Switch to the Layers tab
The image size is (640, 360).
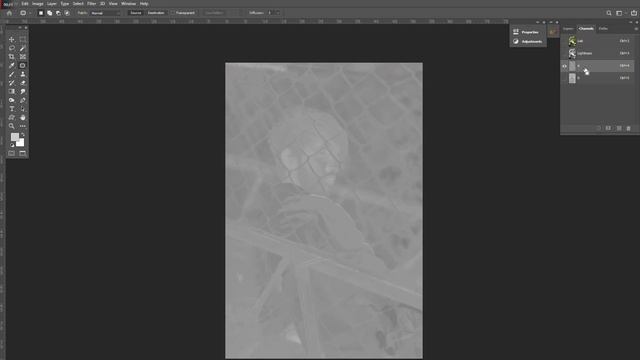pos(568,29)
